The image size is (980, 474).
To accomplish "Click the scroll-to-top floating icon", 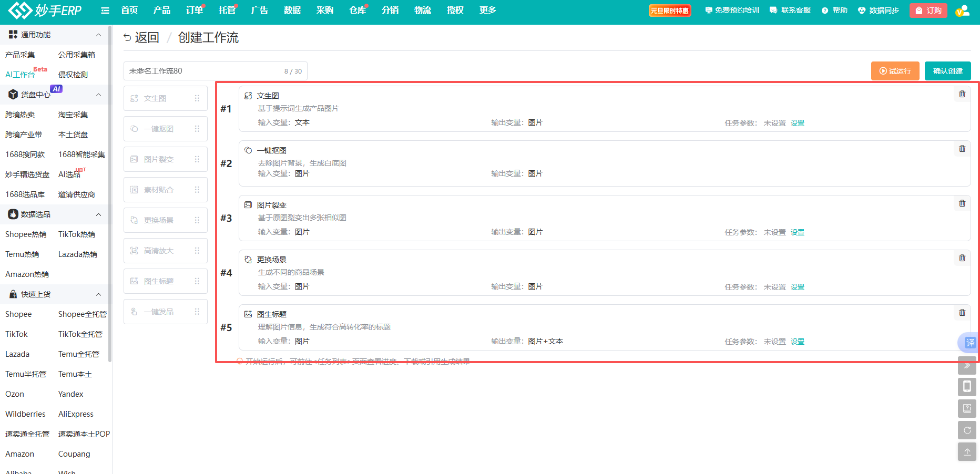I will 967,452.
